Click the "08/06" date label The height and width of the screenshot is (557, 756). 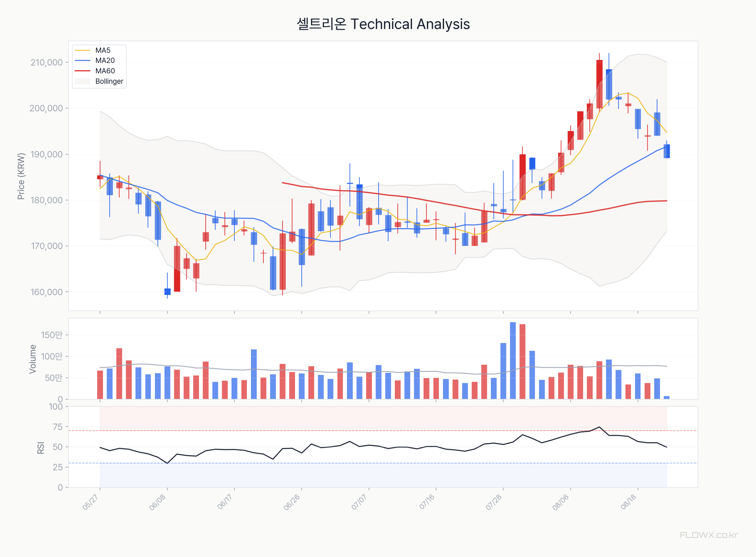[561, 502]
